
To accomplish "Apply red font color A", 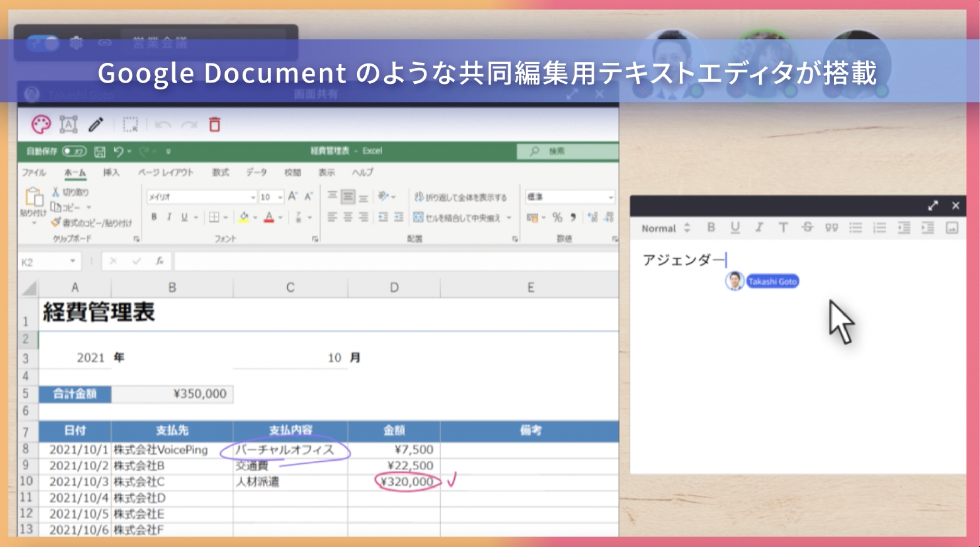I will [x=269, y=217].
